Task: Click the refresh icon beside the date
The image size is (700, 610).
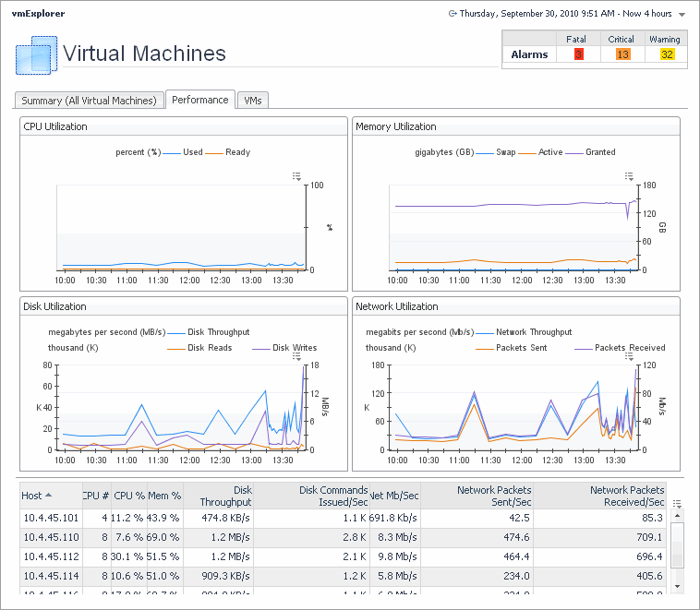Action: pos(453,14)
